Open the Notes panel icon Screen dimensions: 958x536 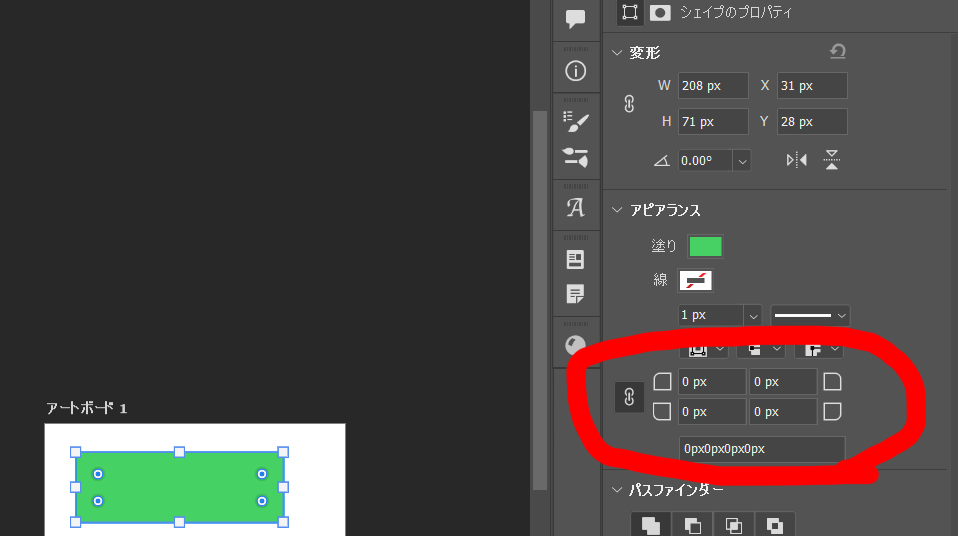pyautogui.click(x=576, y=294)
